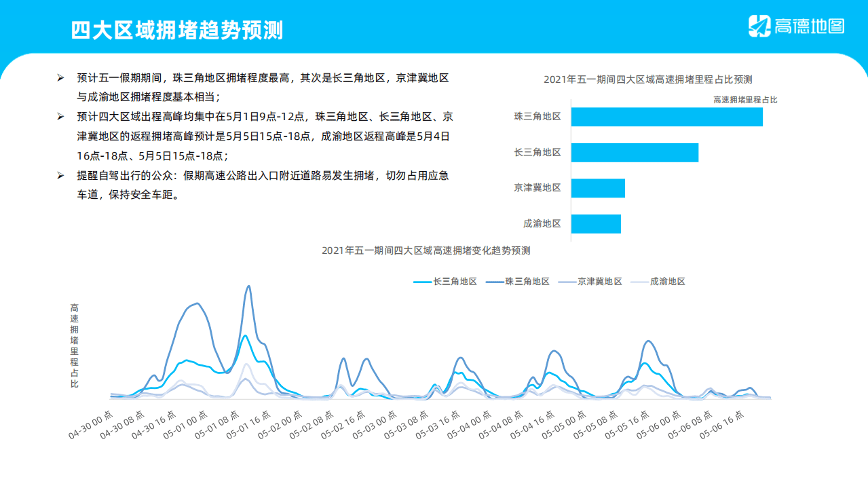This screenshot has width=868, height=488.
Task: Click the second bullet arrow marker
Action: (60, 116)
